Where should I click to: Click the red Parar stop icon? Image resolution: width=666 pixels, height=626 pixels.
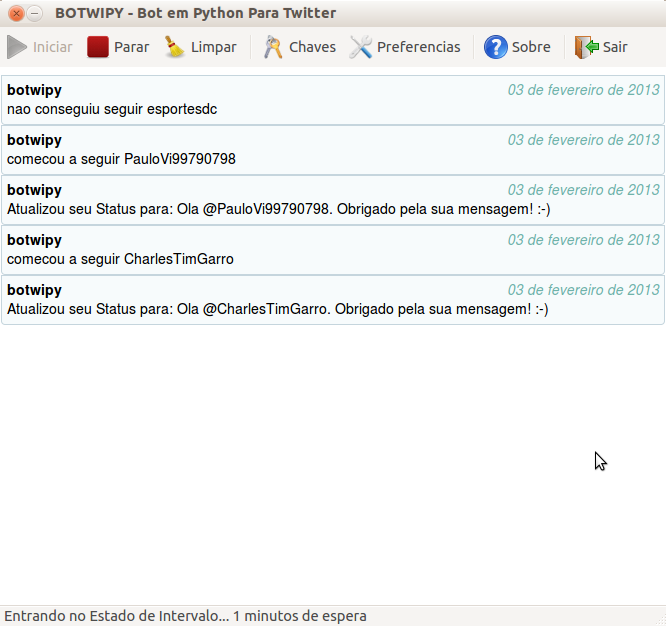[98, 47]
